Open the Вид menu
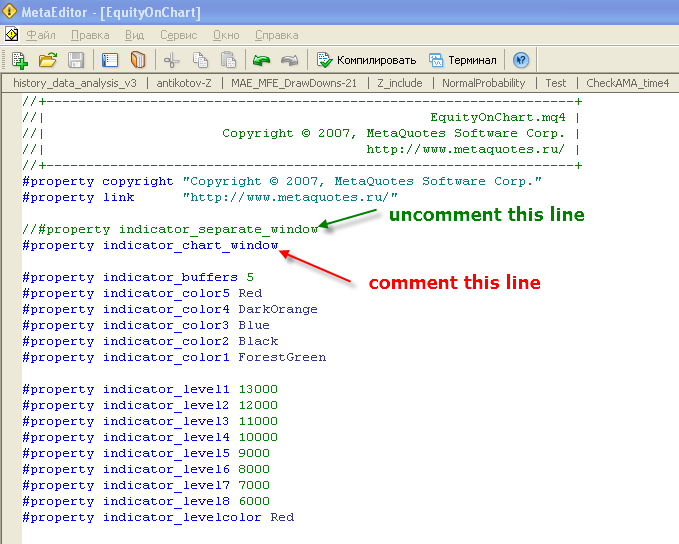The image size is (679, 544). (135, 35)
